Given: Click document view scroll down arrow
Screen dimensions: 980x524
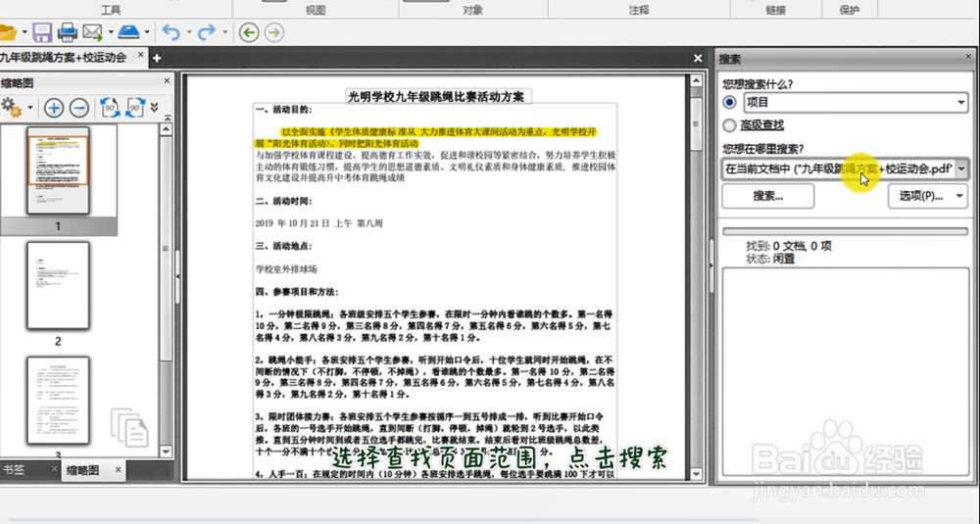Looking at the screenshot, I should [x=696, y=474].
